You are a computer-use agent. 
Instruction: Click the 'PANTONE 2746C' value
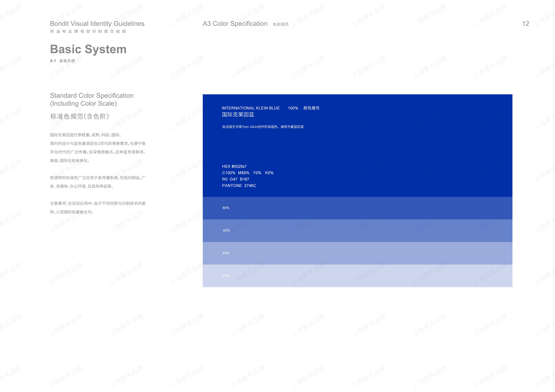click(x=239, y=186)
